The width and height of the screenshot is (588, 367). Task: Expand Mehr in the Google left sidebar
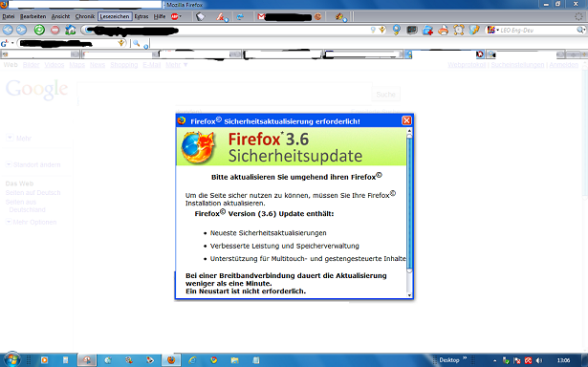click(19, 139)
